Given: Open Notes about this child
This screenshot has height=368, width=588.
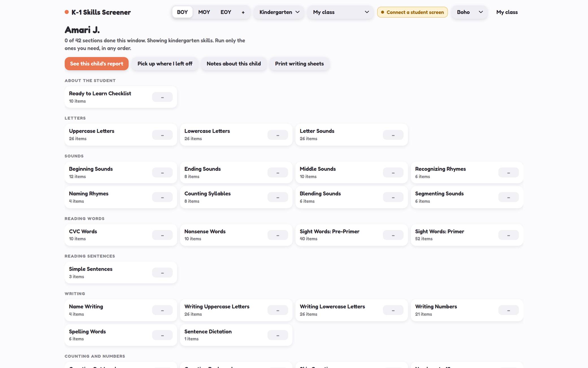Looking at the screenshot, I should tap(234, 64).
